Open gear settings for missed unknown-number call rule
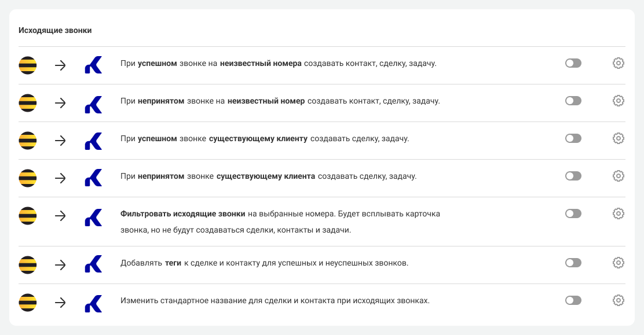 618,101
